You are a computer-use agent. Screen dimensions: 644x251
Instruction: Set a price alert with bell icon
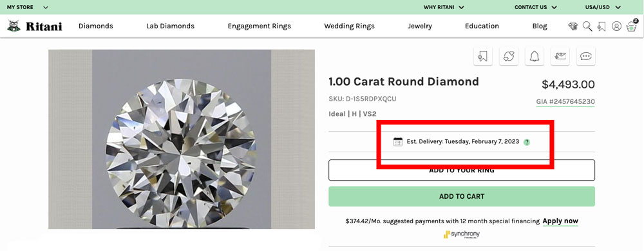pos(535,56)
